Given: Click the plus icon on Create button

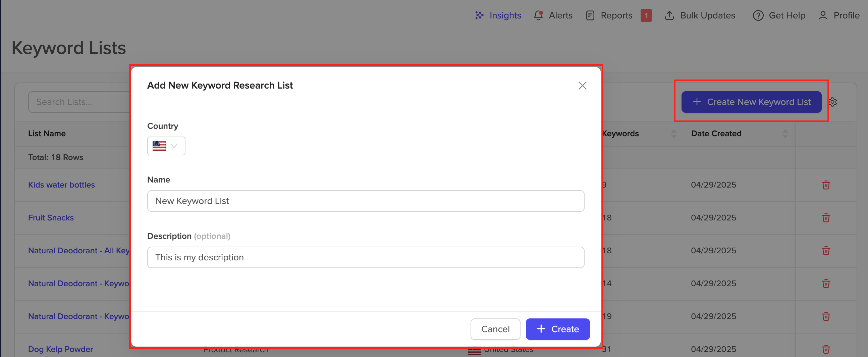Looking at the screenshot, I should pyautogui.click(x=541, y=329).
